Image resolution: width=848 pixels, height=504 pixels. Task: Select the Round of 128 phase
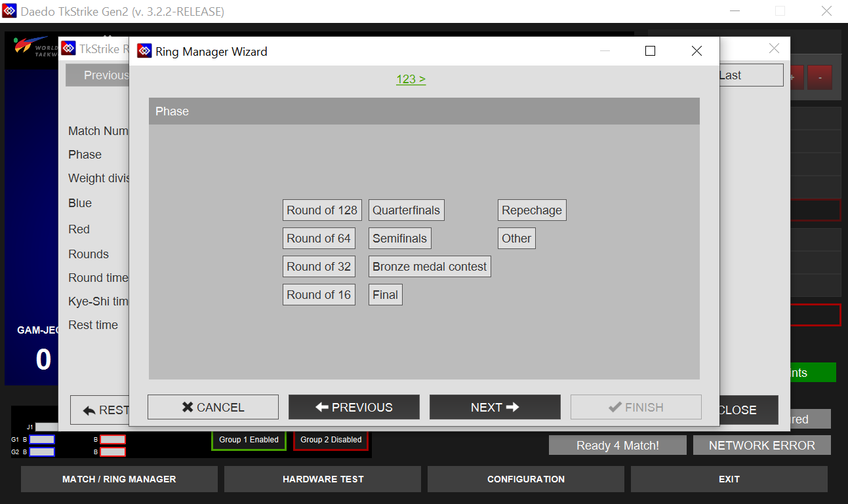pyautogui.click(x=322, y=210)
